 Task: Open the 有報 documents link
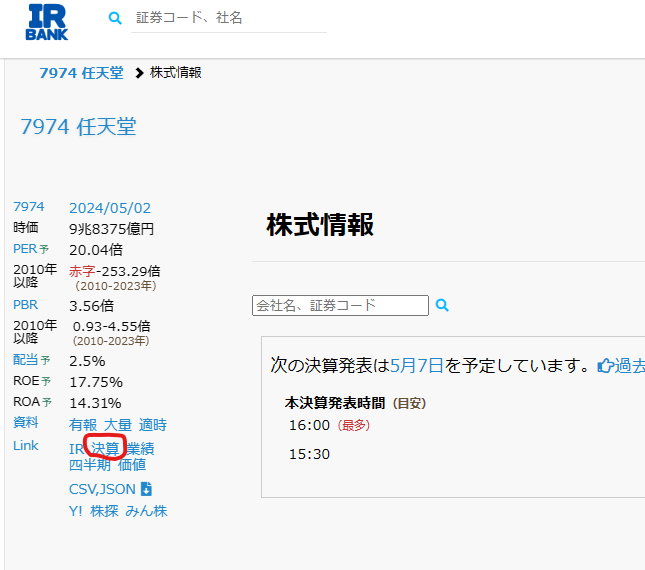[x=83, y=425]
